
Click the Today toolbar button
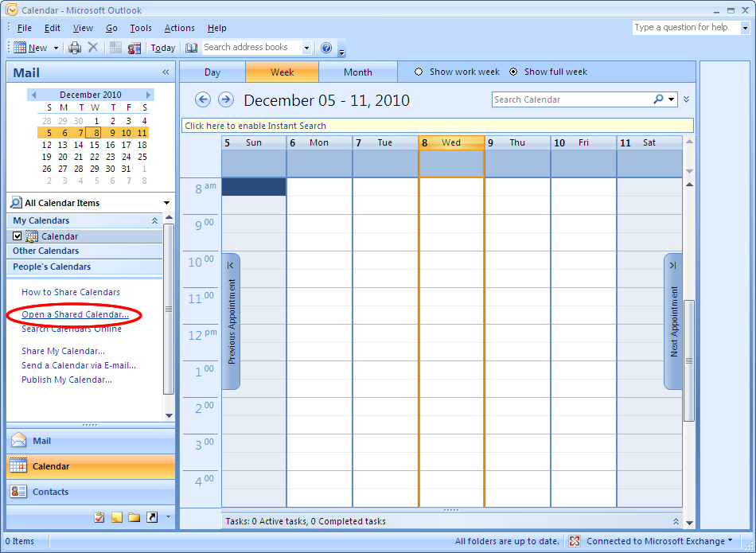(163, 48)
